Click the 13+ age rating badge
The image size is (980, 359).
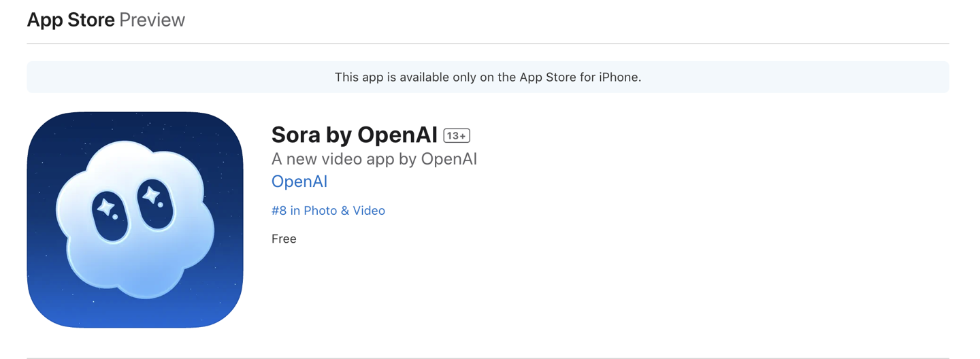click(457, 136)
